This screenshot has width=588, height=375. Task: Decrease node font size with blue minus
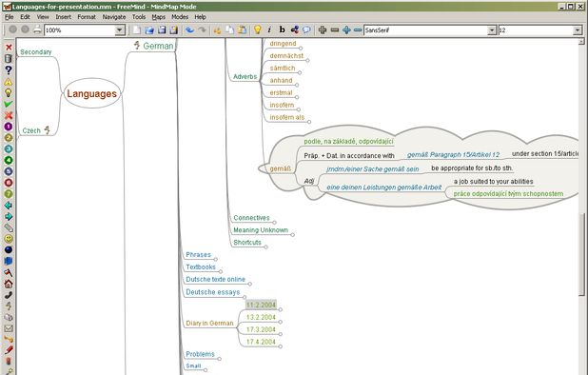358,30
